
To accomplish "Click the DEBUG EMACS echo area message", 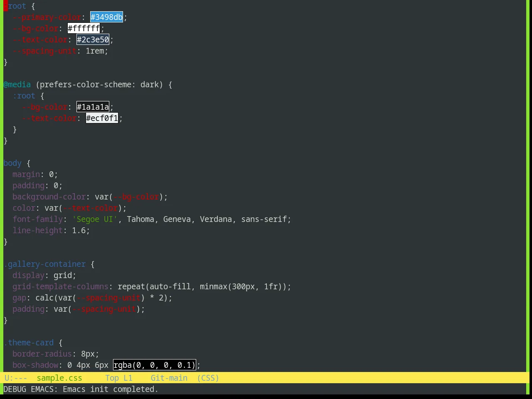I will (81, 389).
